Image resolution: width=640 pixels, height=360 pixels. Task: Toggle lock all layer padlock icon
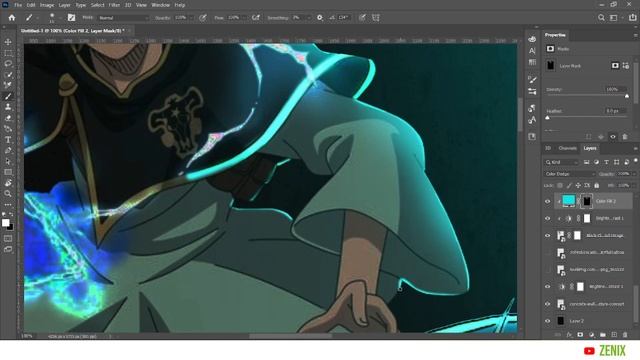pos(597,185)
